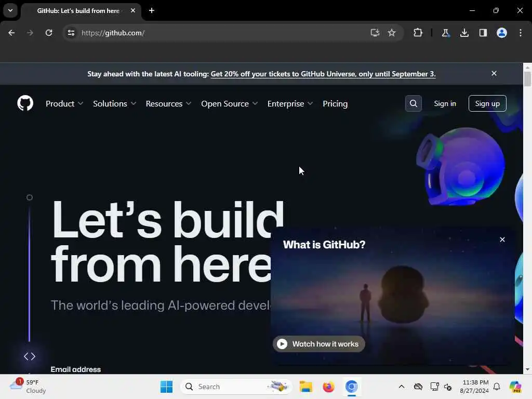Click the display network tray icon
Viewport: 532px width, 399px height.
coord(435,387)
